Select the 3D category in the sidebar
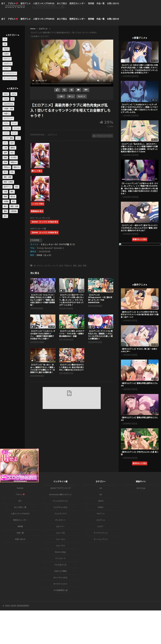161x644 pixels. coord(5,44)
